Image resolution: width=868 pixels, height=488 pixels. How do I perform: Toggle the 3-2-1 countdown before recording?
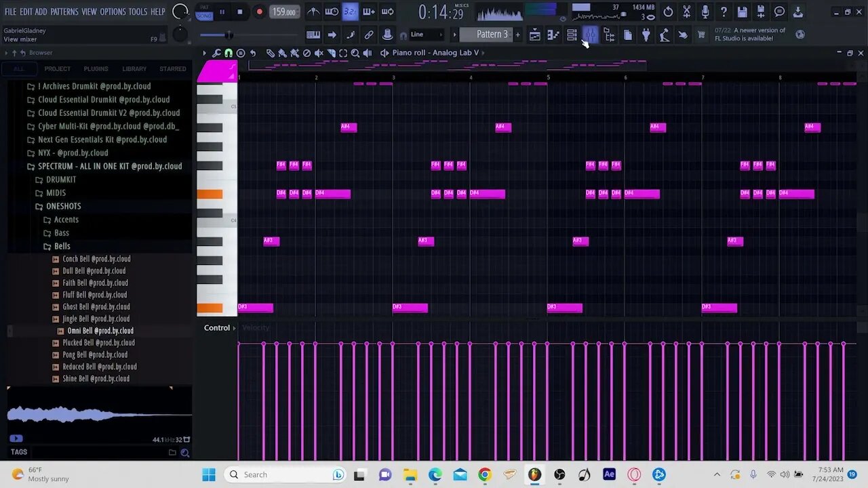[350, 12]
